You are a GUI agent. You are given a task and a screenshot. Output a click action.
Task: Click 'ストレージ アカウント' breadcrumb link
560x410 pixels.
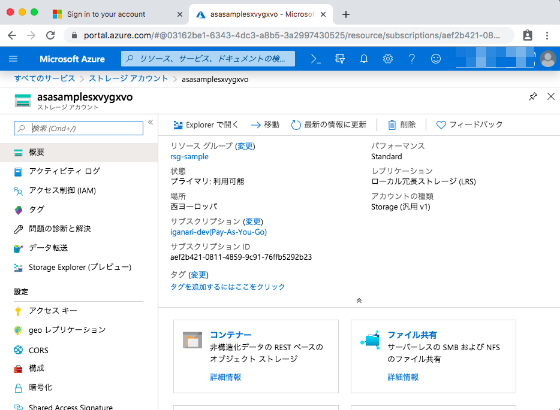128,79
